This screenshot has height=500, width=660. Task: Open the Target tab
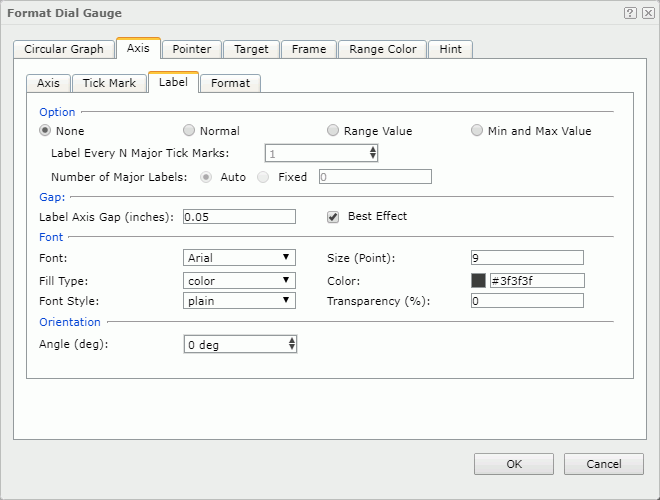(251, 49)
